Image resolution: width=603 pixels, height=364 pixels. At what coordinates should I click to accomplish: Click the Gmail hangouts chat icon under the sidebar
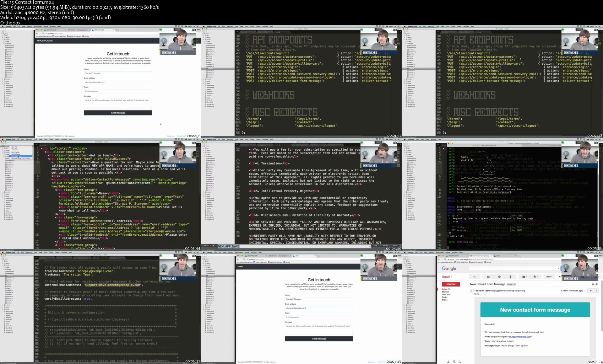[454, 362]
